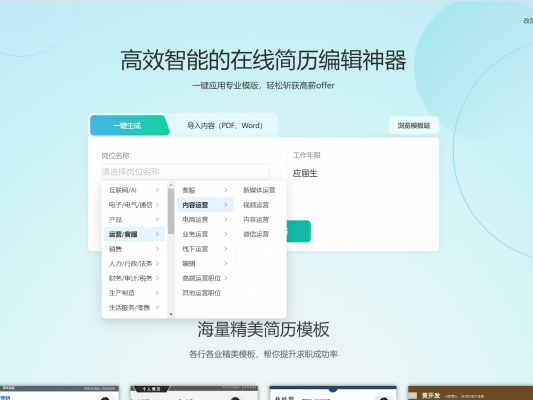Expand the 互联网/AI category
533x400 pixels.
click(134, 190)
